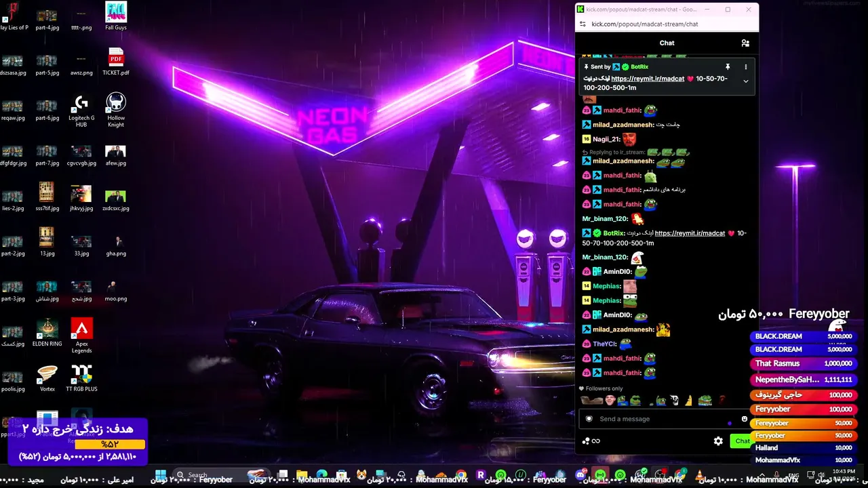Select the ELDEN RING desktop shortcut
The image size is (868, 488).
pos(47,333)
